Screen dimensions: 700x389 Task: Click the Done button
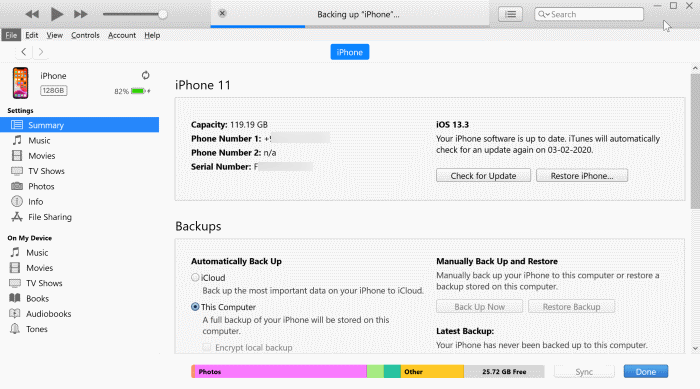pos(646,372)
